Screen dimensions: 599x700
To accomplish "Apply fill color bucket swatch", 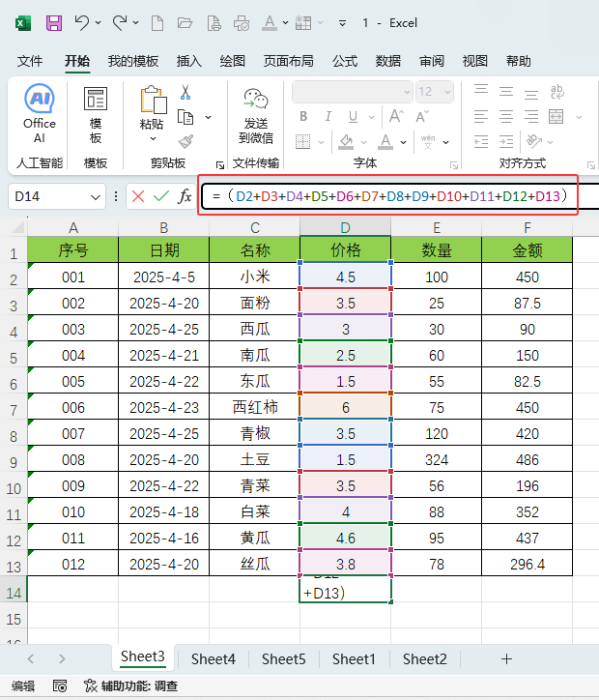I will [x=346, y=142].
